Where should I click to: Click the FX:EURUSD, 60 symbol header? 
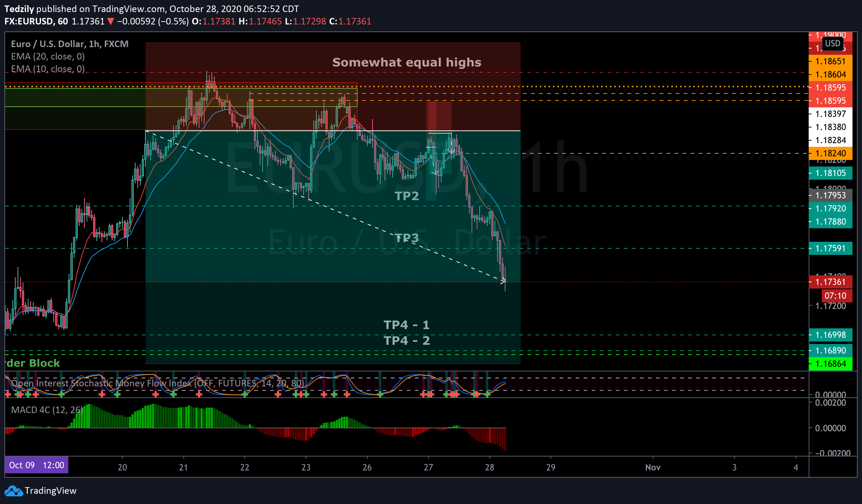click(36, 22)
